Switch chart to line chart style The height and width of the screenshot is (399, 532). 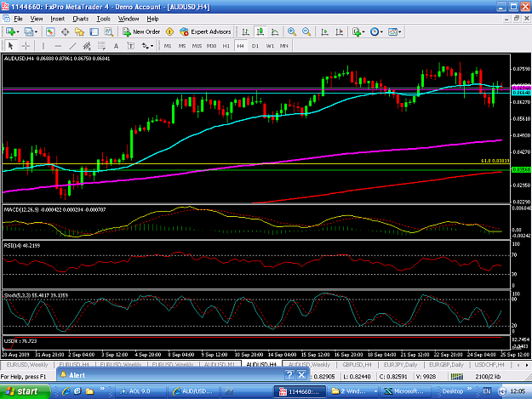tap(275, 31)
